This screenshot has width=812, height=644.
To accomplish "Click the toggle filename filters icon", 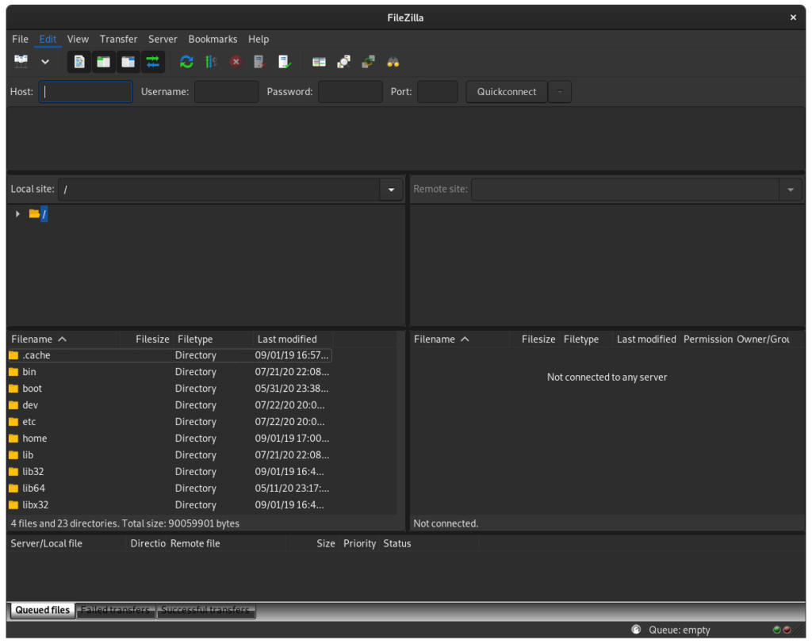I will pyautogui.click(x=319, y=61).
